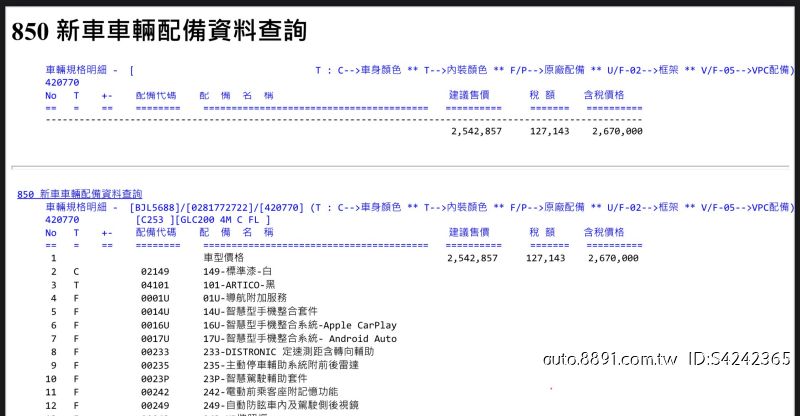Select row 1 稅額 value 127,143
This screenshot has height=416, width=800.
coord(545,258)
